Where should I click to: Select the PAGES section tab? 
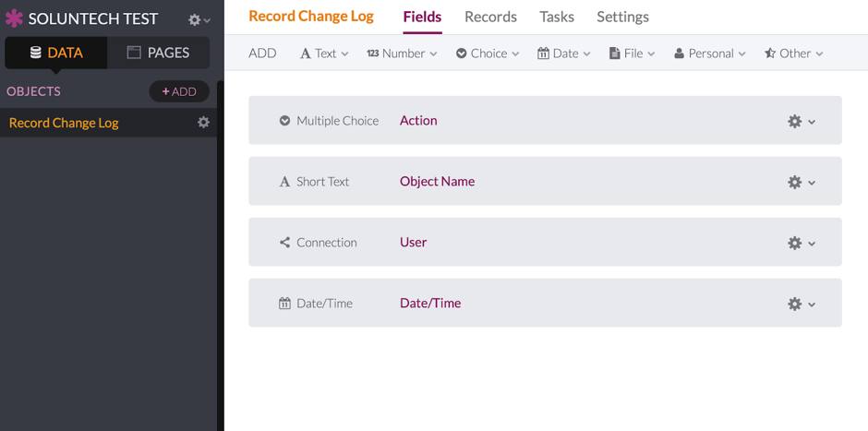click(x=158, y=53)
